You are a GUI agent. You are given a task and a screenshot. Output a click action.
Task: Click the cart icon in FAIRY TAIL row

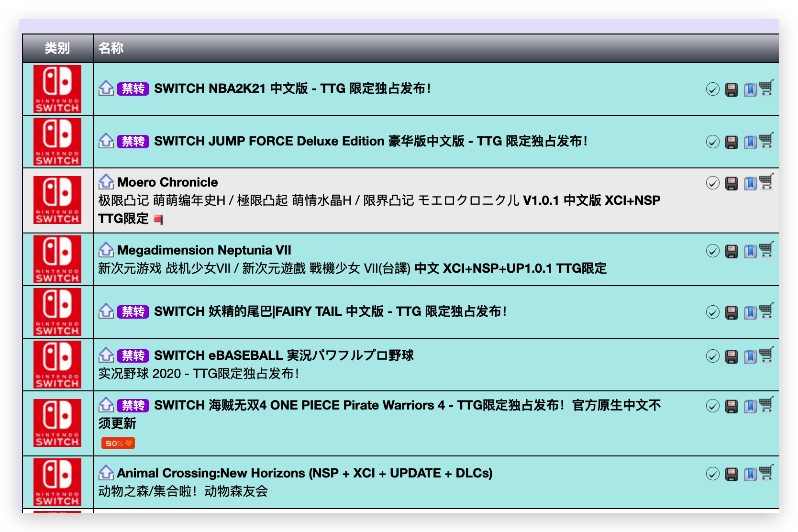click(x=766, y=310)
